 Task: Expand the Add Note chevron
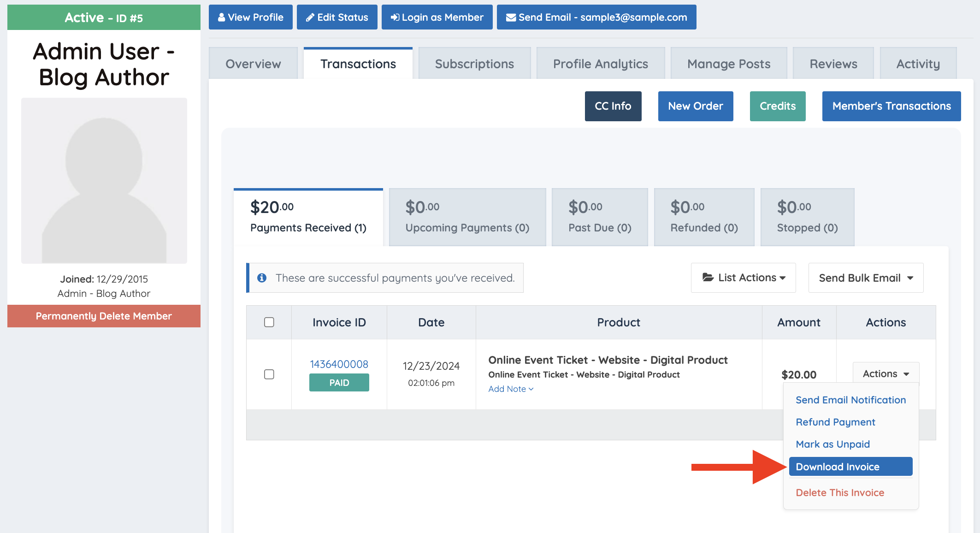coord(531,389)
